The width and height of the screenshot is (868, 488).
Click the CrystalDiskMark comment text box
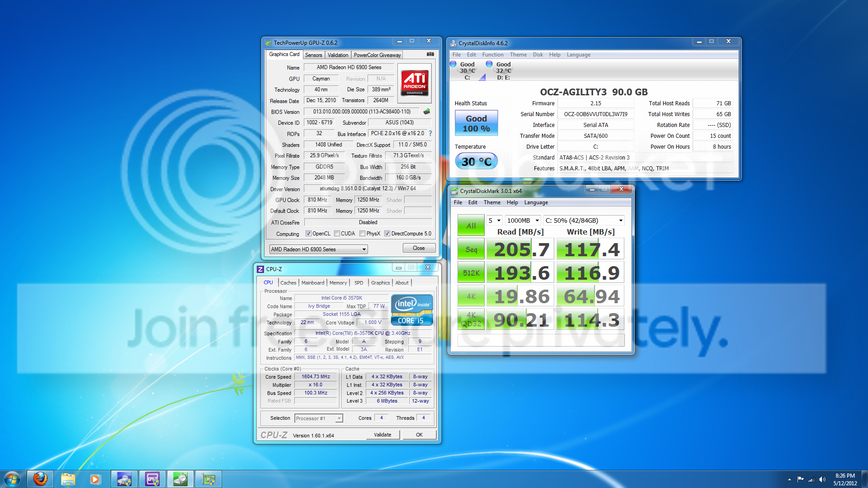tap(541, 340)
